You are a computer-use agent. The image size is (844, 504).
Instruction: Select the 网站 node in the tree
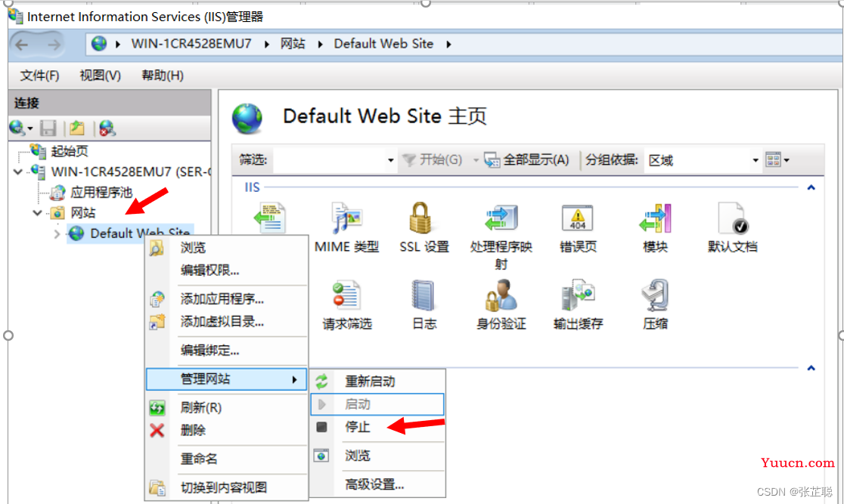click(83, 212)
